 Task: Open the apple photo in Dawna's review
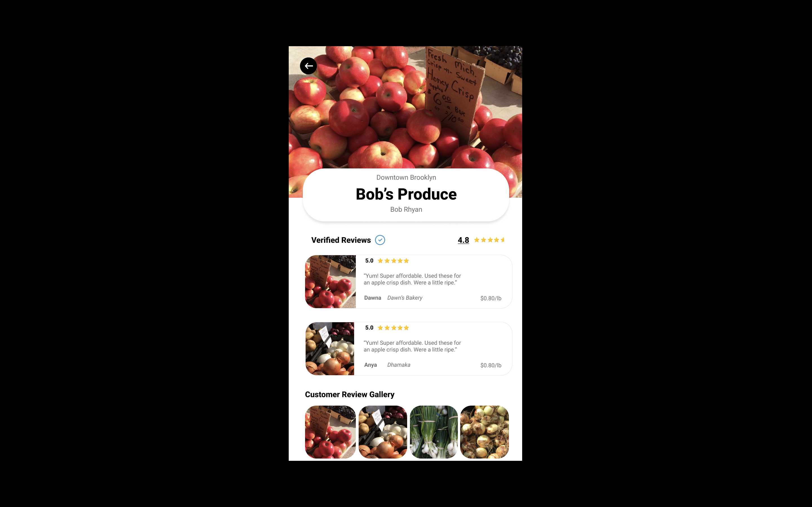point(330,282)
